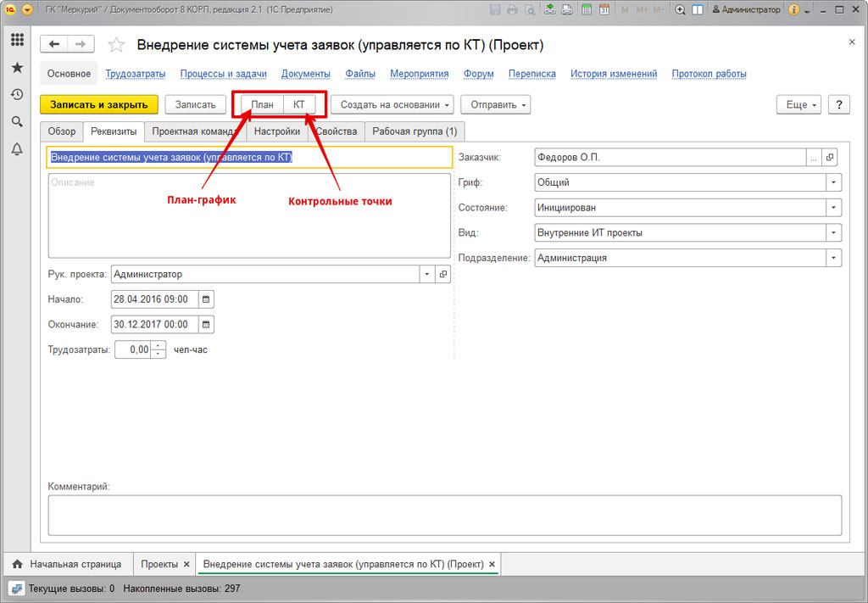Open the Отправить dropdown

[495, 104]
